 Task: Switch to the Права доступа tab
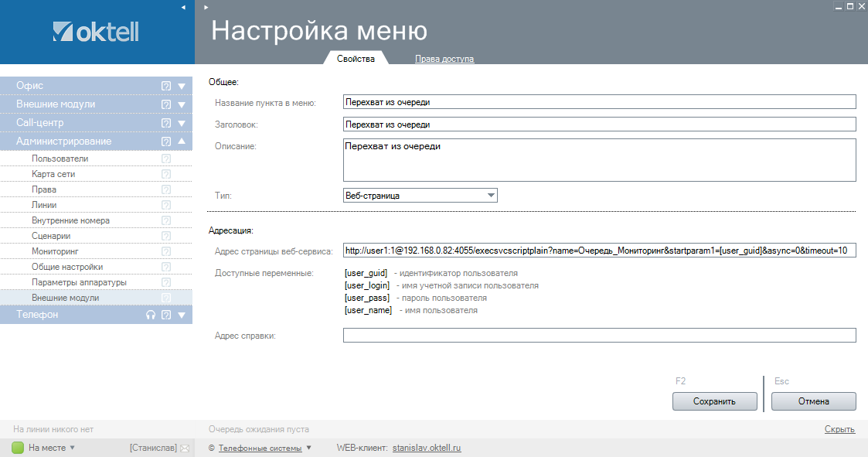click(444, 59)
